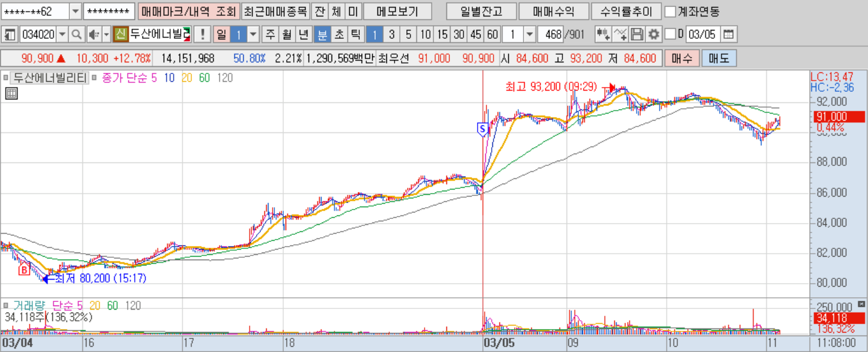Click the data table grid icon
868x352 pixels.
click(x=11, y=93)
